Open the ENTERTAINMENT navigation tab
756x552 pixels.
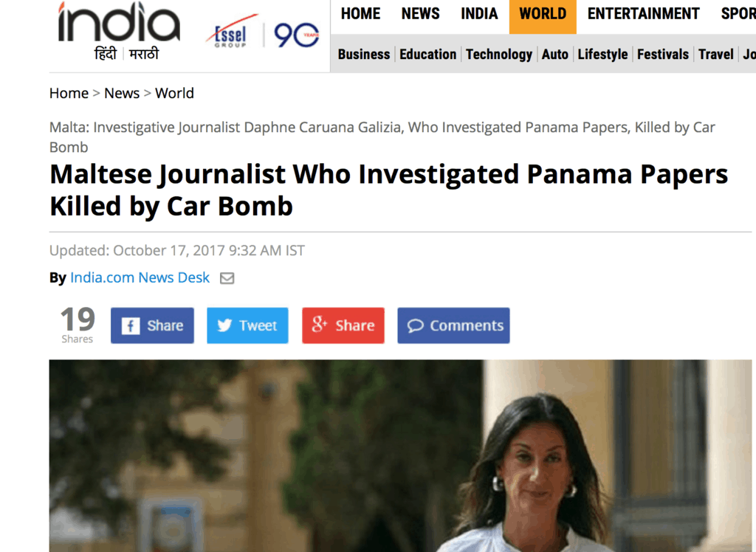click(x=643, y=14)
